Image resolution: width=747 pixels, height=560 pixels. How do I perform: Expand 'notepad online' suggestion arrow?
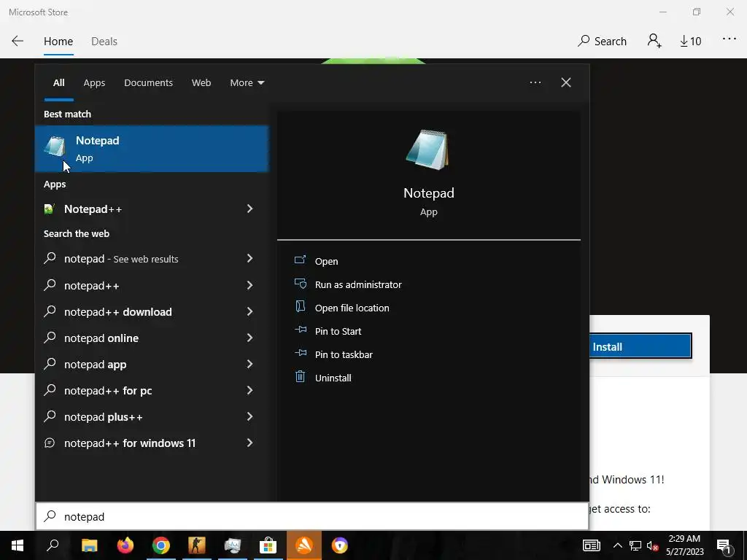click(249, 338)
